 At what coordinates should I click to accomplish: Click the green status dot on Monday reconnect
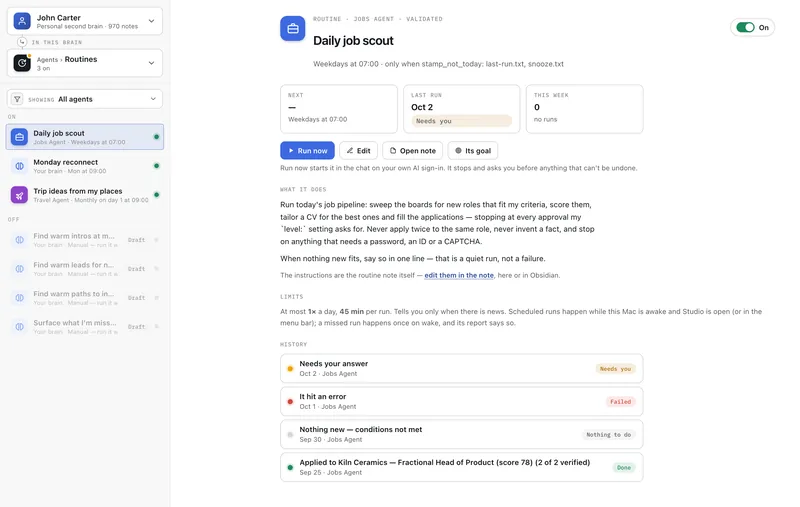[x=157, y=166]
